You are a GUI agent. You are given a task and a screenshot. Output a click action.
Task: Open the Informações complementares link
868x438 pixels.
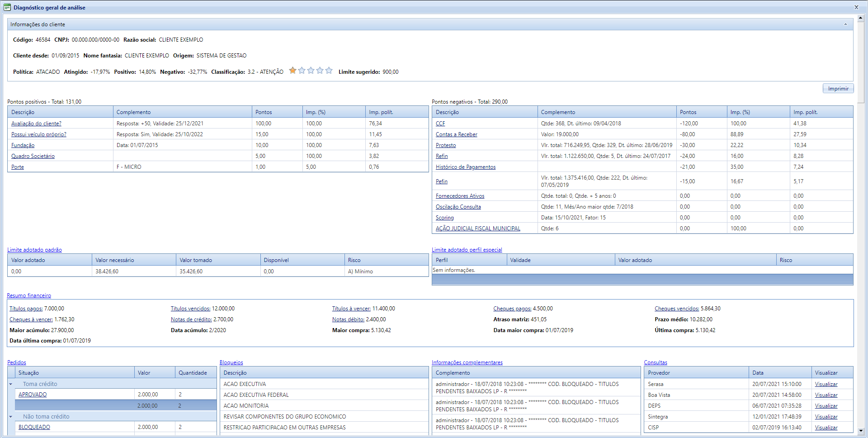467,362
